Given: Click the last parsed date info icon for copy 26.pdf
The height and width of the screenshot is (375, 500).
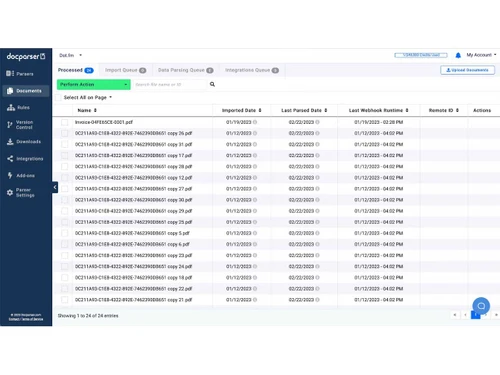Looking at the screenshot, I should 317,133.
